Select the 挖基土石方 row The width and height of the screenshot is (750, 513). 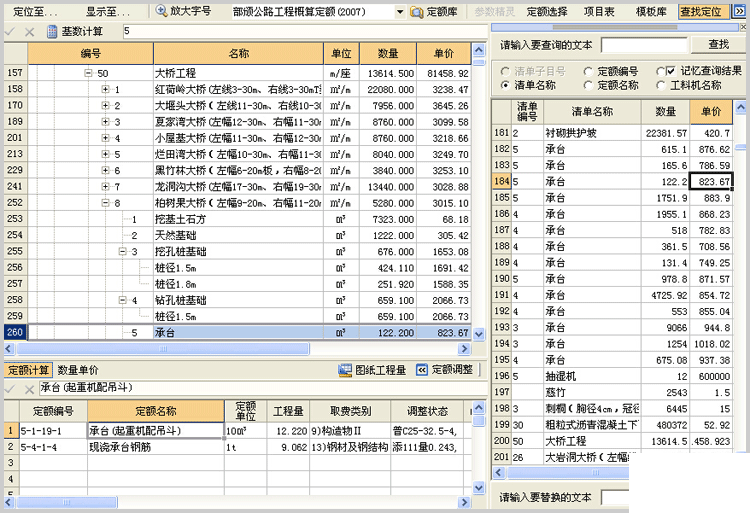click(x=238, y=219)
